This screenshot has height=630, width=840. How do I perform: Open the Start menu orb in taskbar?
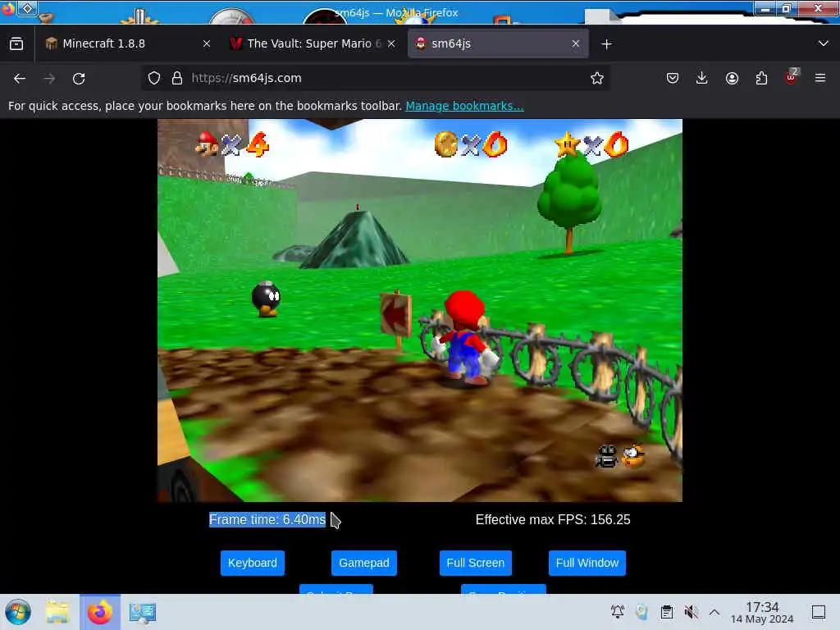18,612
